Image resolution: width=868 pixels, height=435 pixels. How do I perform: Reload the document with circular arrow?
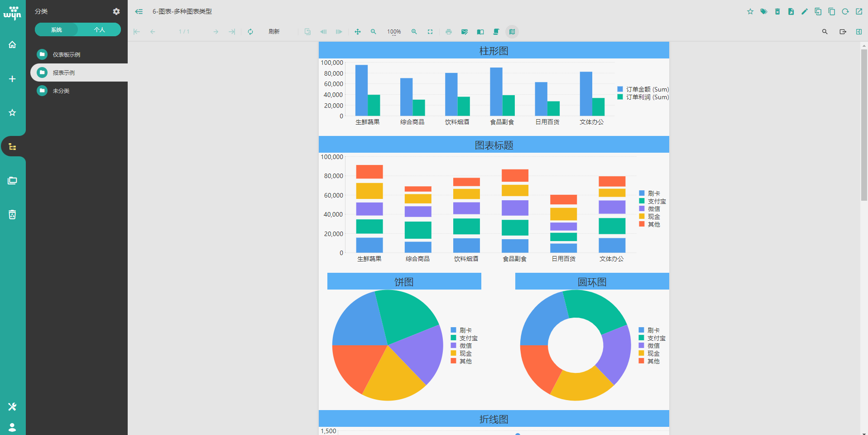click(845, 11)
